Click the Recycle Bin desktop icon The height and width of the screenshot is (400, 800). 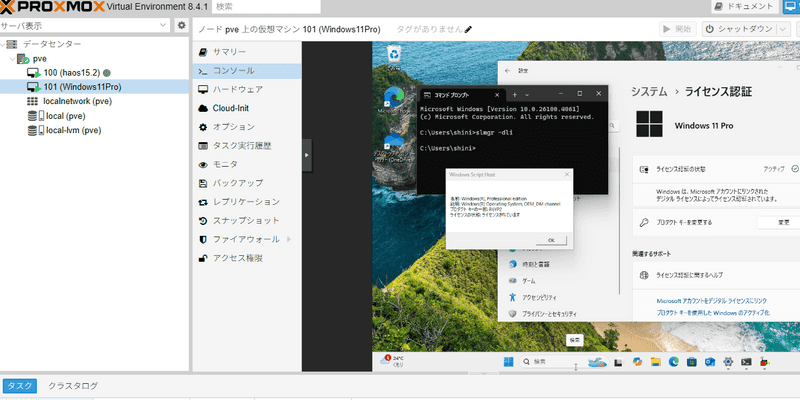[x=394, y=56]
